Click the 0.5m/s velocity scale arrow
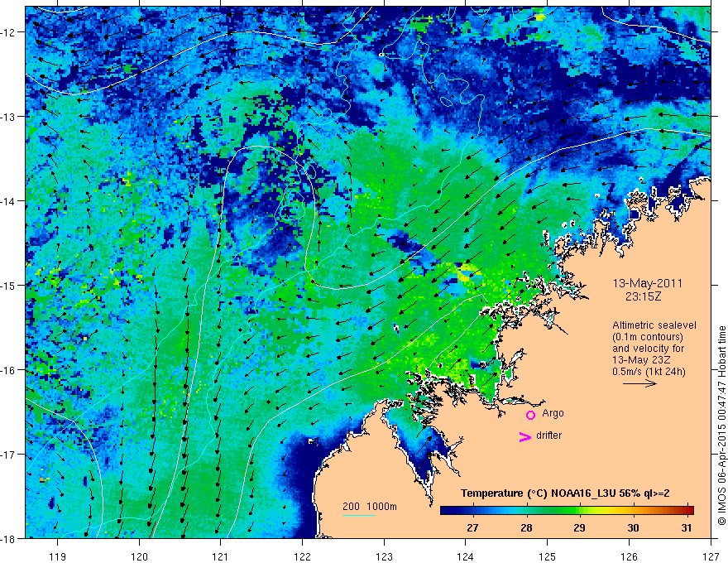 coord(639,383)
